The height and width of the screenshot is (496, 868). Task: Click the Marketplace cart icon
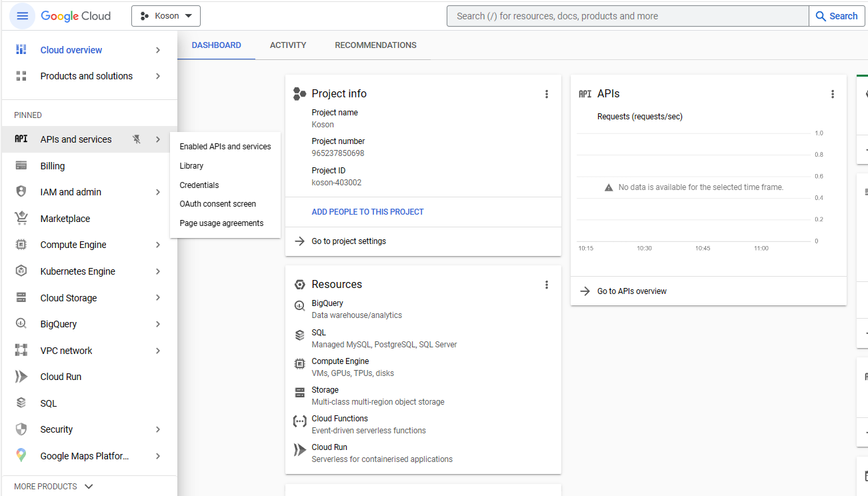tap(21, 218)
